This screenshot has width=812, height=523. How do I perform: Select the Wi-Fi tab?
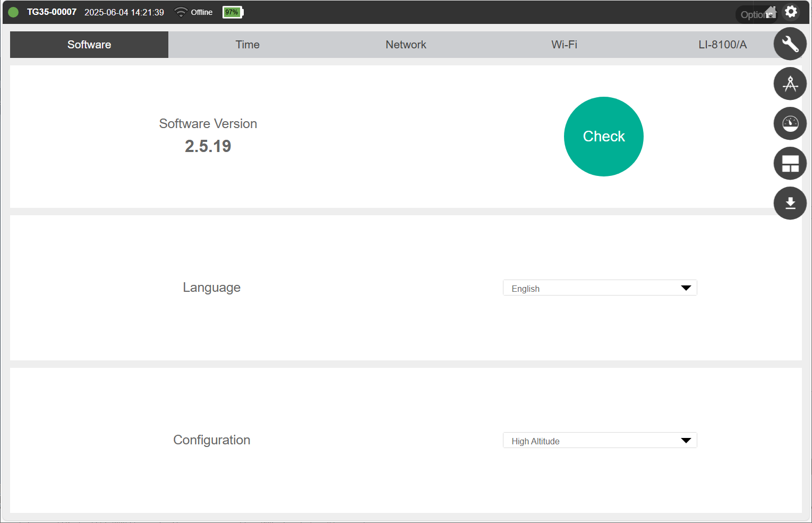(x=564, y=45)
